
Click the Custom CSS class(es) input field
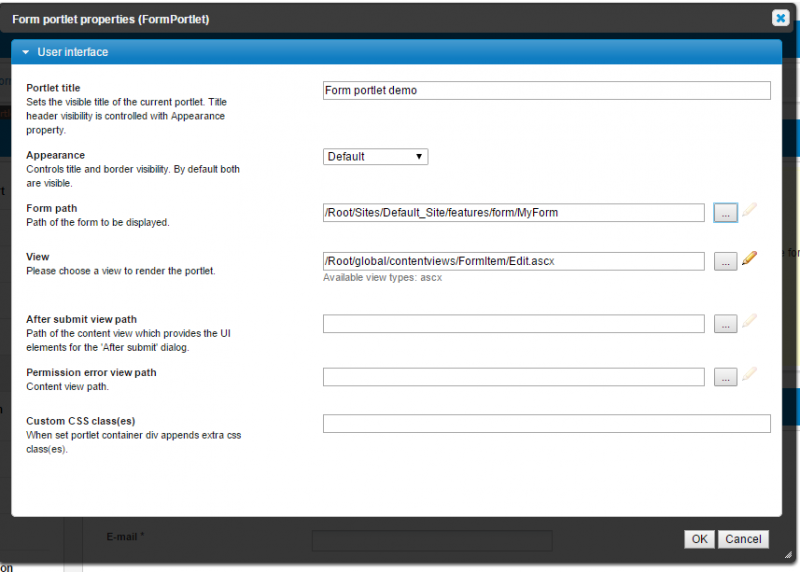tap(546, 424)
